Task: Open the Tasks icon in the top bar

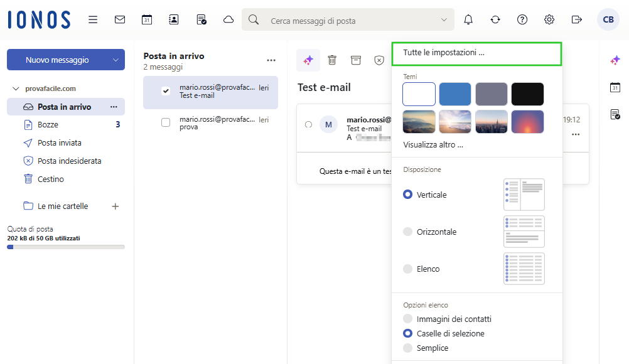Action: [x=201, y=19]
